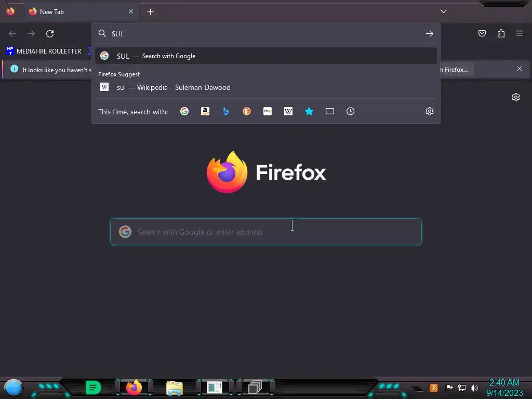This screenshot has height=399, width=532.
Task: Open the Firefox application menu
Action: 520,33
